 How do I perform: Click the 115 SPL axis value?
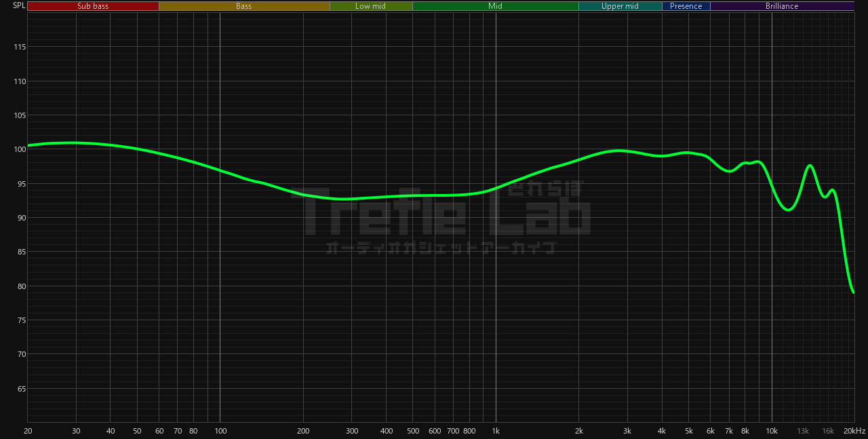tap(19, 47)
